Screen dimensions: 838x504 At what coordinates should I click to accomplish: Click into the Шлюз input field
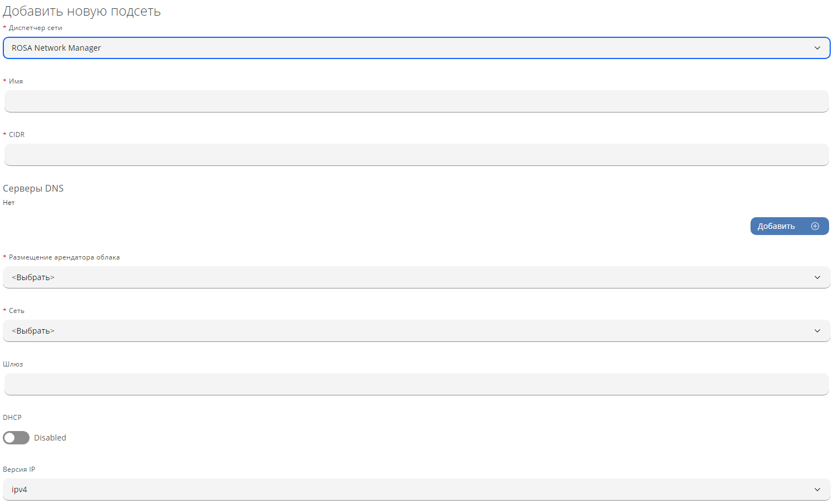pyautogui.click(x=416, y=384)
